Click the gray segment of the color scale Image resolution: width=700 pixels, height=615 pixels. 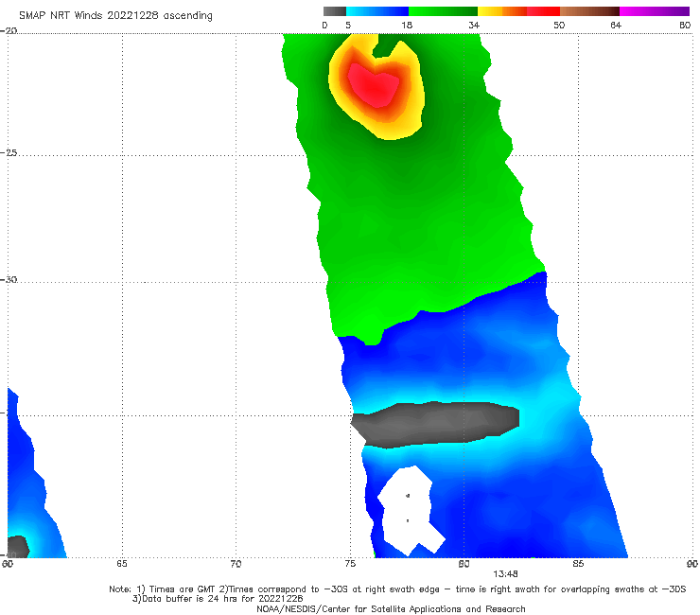click(x=335, y=11)
